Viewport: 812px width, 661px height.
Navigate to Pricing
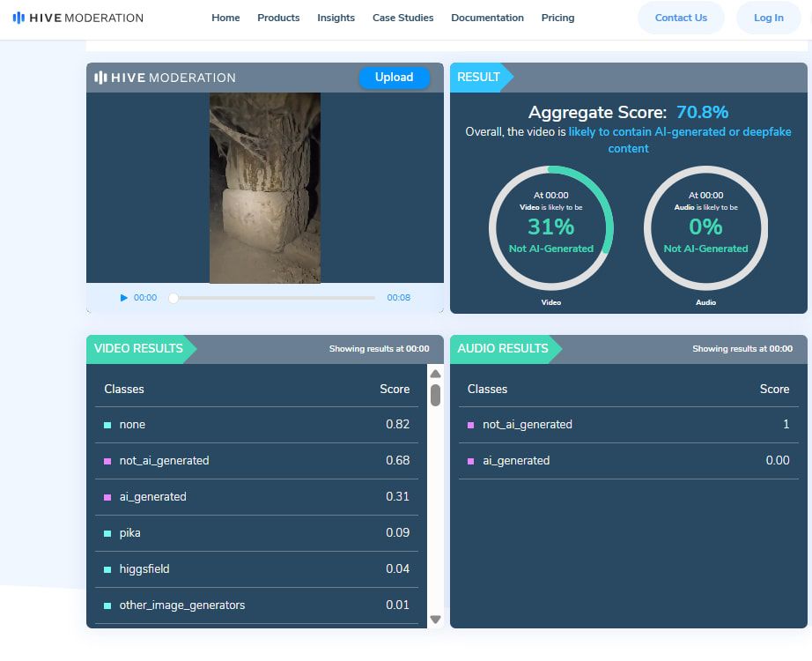point(557,18)
